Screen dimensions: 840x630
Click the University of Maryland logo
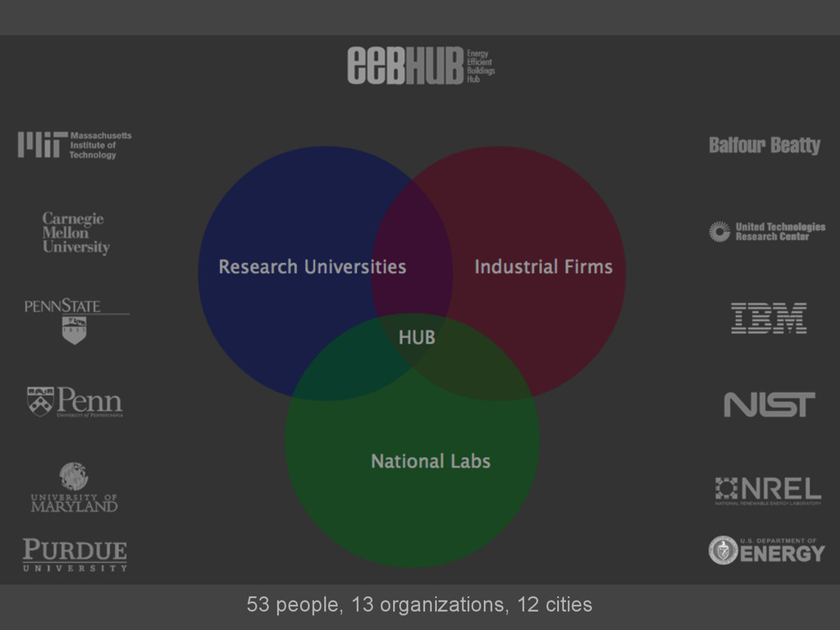(x=74, y=487)
